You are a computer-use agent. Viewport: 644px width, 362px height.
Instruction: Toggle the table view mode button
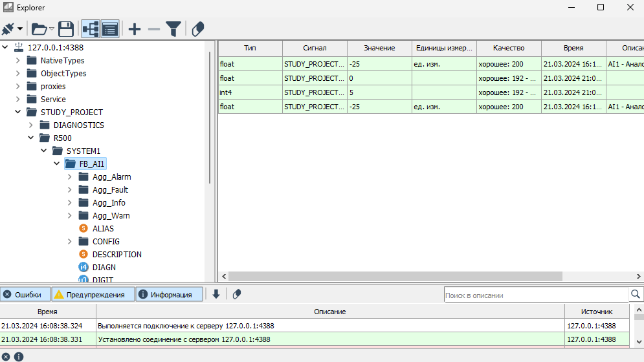pyautogui.click(x=110, y=29)
